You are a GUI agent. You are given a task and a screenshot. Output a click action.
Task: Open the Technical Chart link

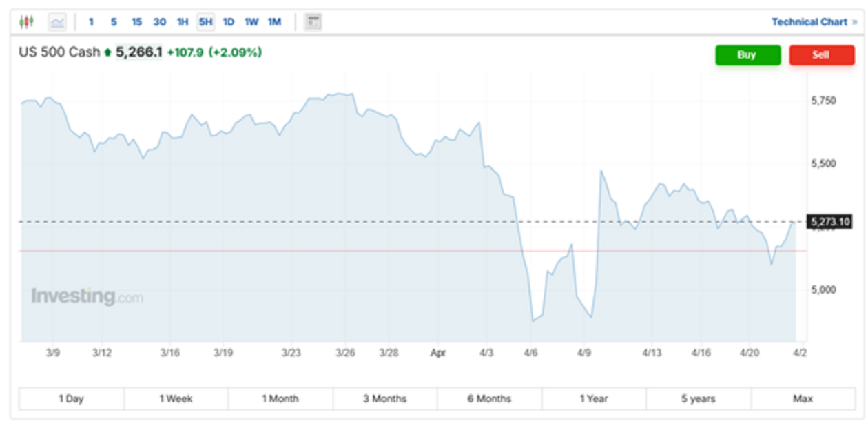(809, 22)
